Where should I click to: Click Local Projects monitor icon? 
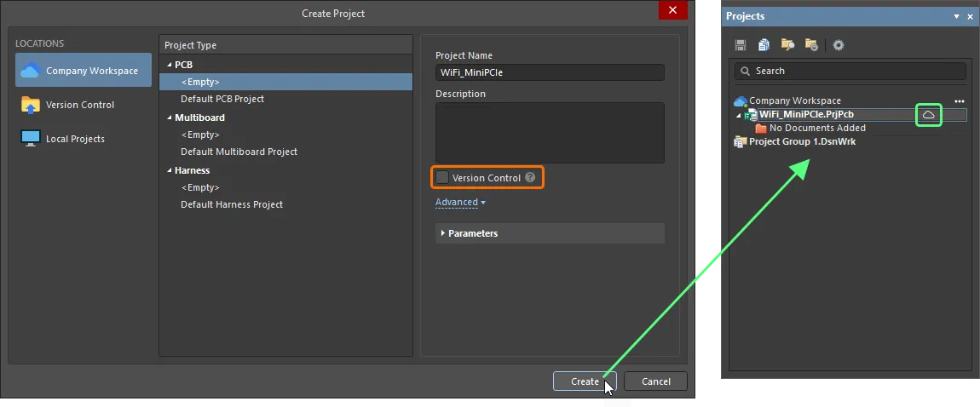coord(30,139)
